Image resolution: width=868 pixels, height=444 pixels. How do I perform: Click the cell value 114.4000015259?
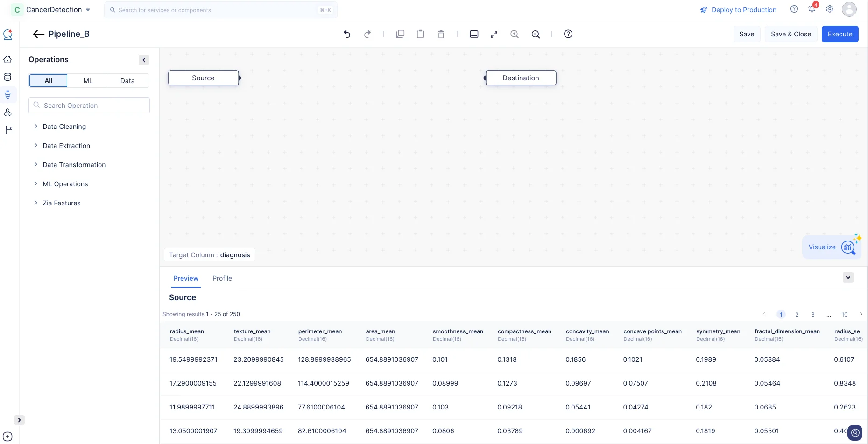(x=324, y=383)
